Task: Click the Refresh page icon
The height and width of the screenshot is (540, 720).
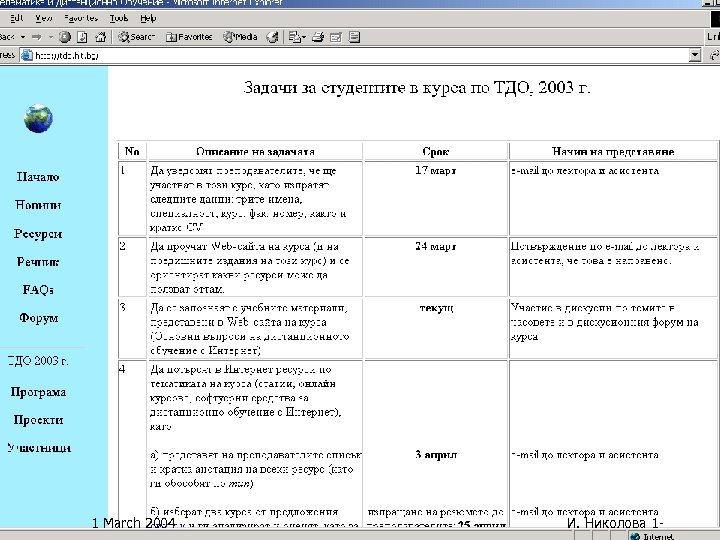Action: click(82, 37)
